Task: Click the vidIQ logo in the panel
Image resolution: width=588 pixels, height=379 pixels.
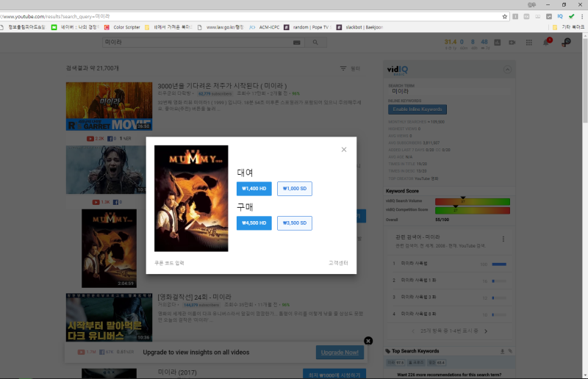Action: pos(397,70)
